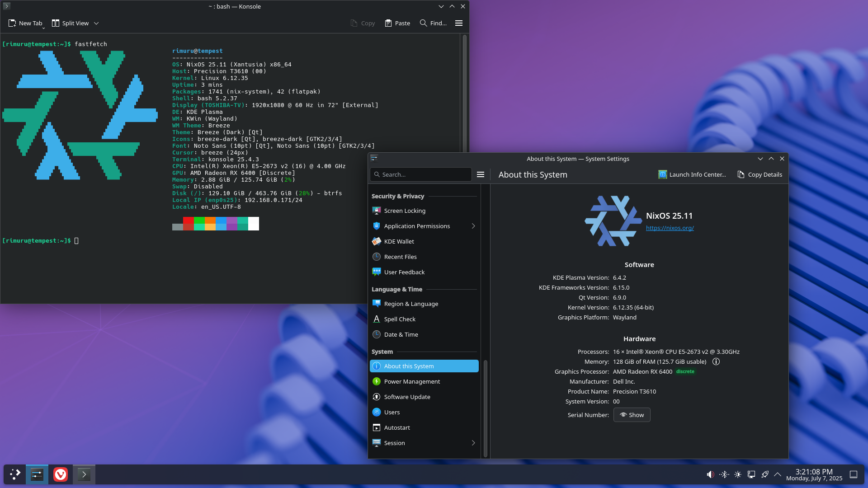Open Find in Konsole toolbar
Screen dimensions: 868x488
coord(433,23)
